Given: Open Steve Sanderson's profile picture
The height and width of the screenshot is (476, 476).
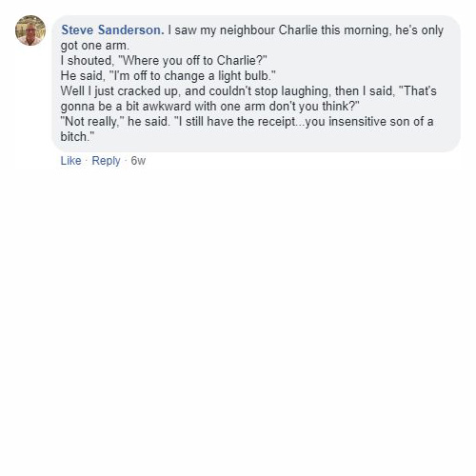Looking at the screenshot, I should [x=30, y=30].
